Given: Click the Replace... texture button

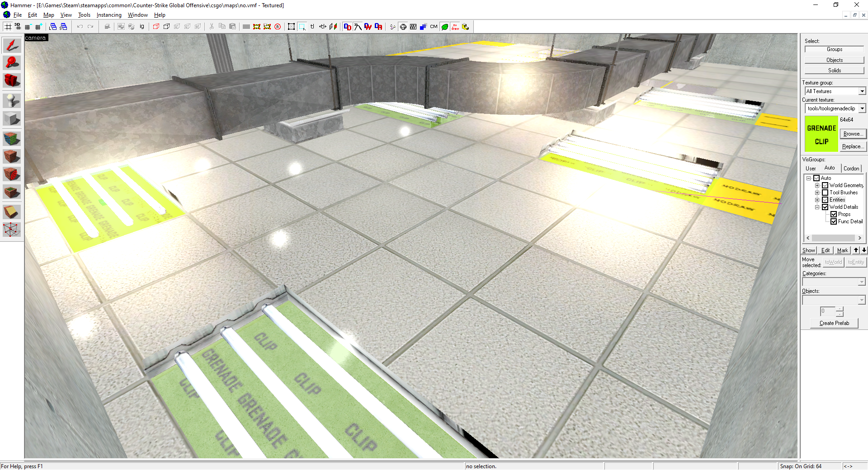Looking at the screenshot, I should click(853, 146).
